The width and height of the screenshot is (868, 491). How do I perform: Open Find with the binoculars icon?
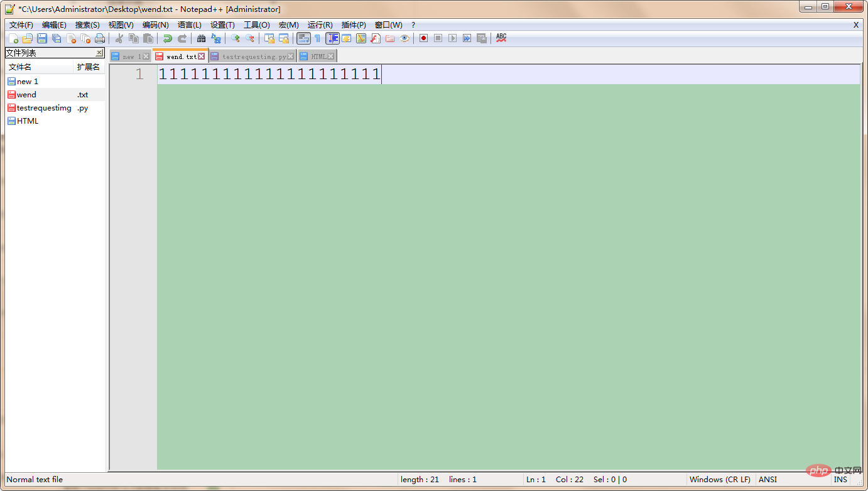(x=201, y=38)
